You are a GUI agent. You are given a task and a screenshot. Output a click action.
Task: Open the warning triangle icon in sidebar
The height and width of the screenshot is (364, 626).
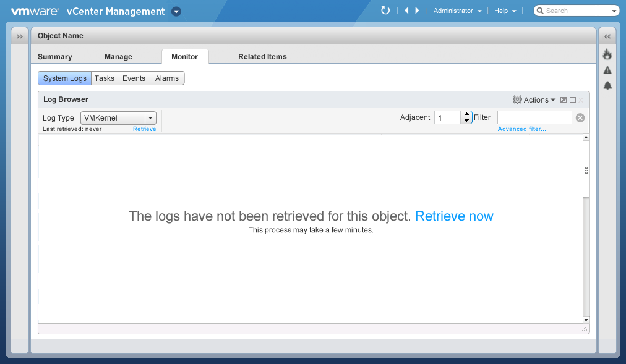click(x=607, y=70)
